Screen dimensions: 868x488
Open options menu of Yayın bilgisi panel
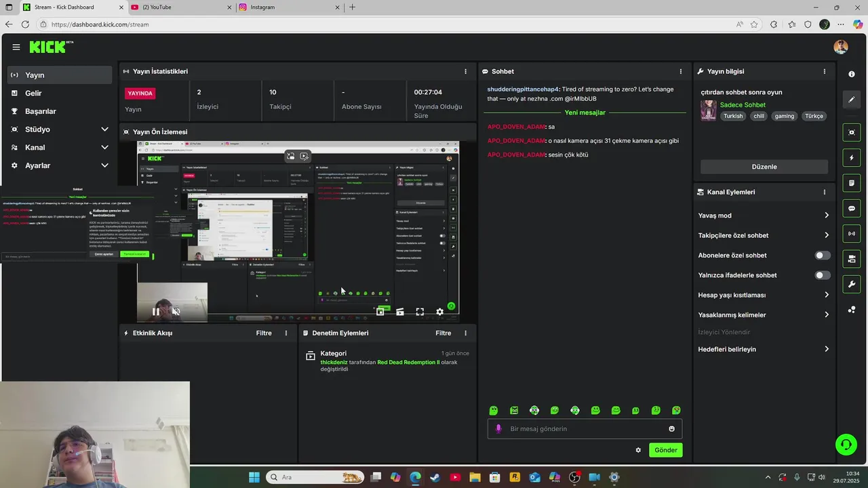[x=825, y=71]
